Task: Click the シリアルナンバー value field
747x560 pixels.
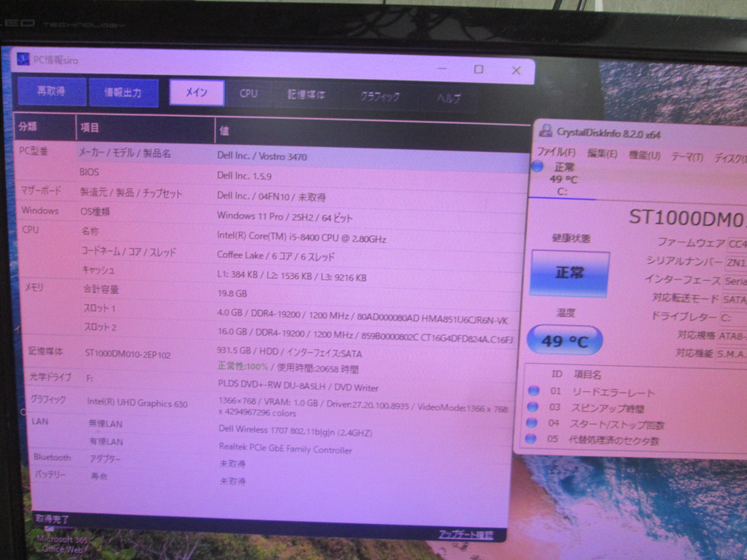Action: (x=736, y=262)
